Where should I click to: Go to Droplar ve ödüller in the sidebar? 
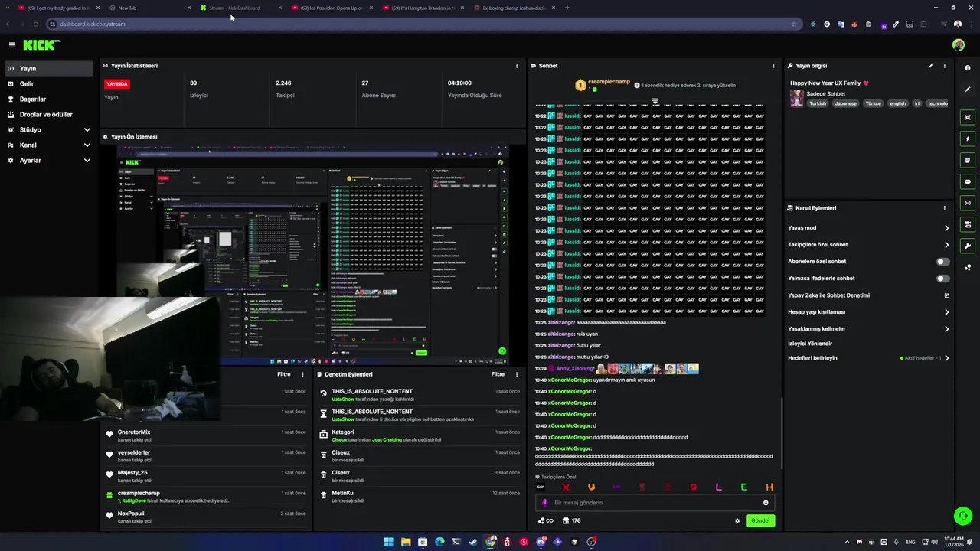click(x=49, y=115)
